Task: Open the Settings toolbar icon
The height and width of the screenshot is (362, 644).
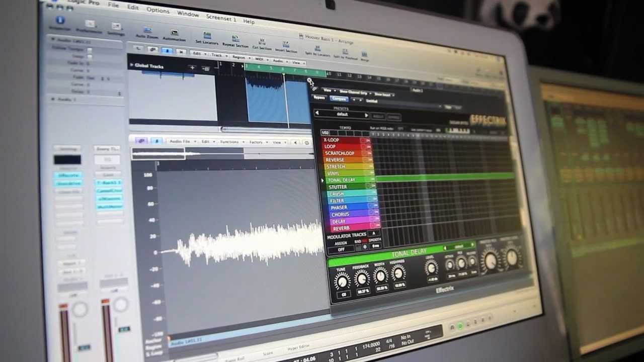Action: [x=116, y=27]
